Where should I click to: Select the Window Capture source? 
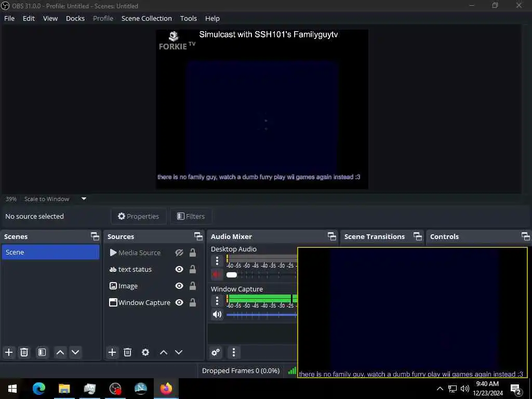[x=144, y=303]
